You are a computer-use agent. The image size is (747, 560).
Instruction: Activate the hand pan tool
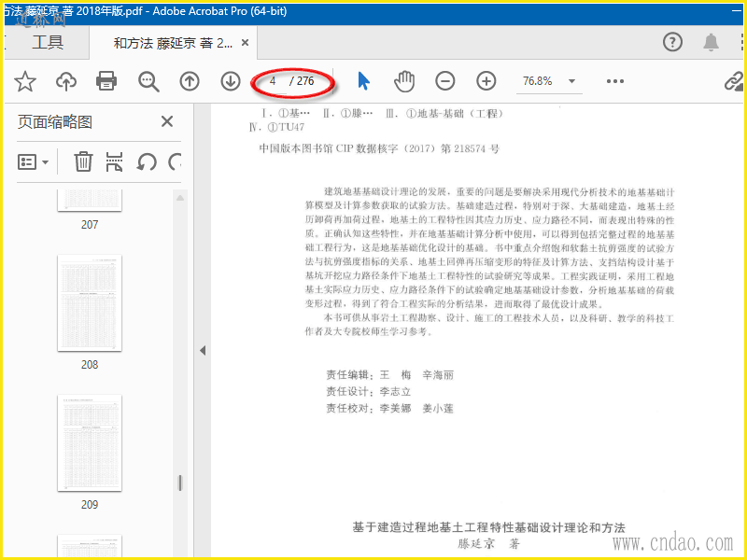tap(404, 81)
